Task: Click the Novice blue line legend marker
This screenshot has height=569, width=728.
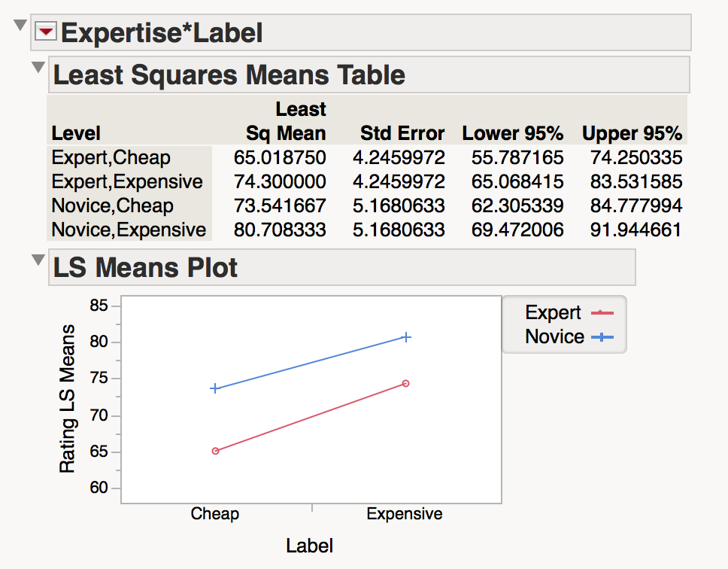Action: 603,337
